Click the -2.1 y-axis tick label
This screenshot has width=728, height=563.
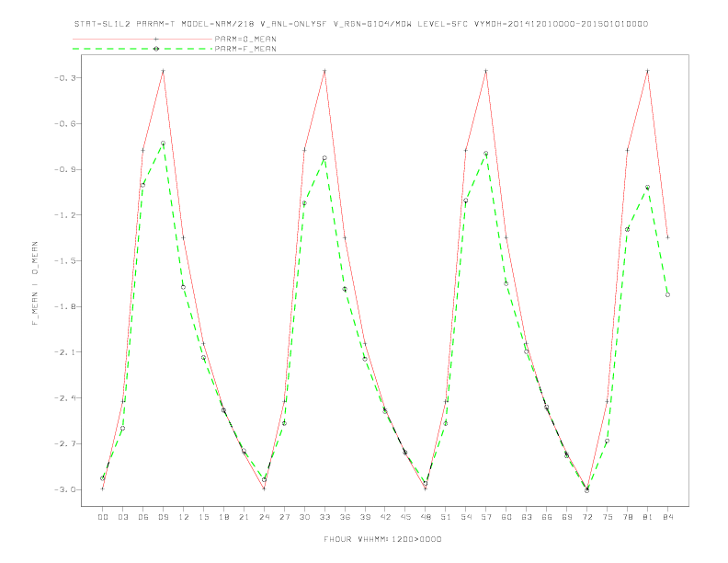64,352
